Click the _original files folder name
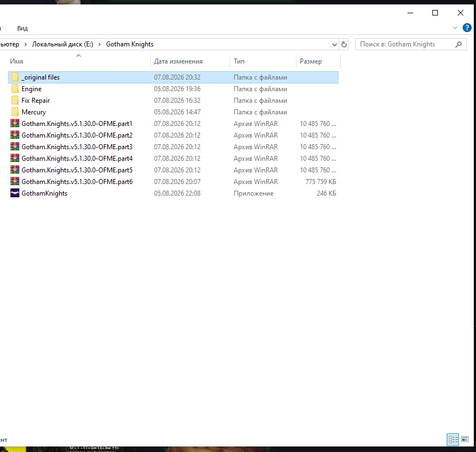 coord(41,77)
